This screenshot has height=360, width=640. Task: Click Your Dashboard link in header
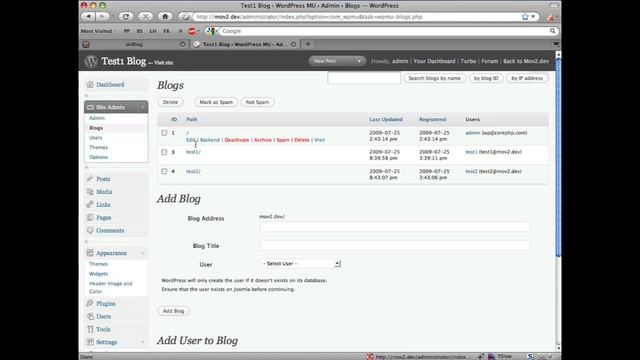pos(434,61)
